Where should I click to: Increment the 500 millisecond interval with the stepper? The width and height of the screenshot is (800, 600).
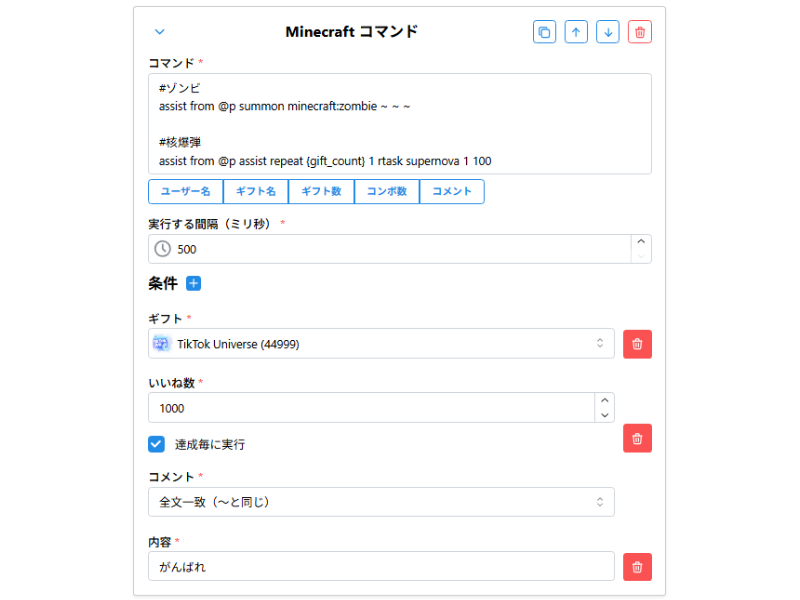click(641, 242)
